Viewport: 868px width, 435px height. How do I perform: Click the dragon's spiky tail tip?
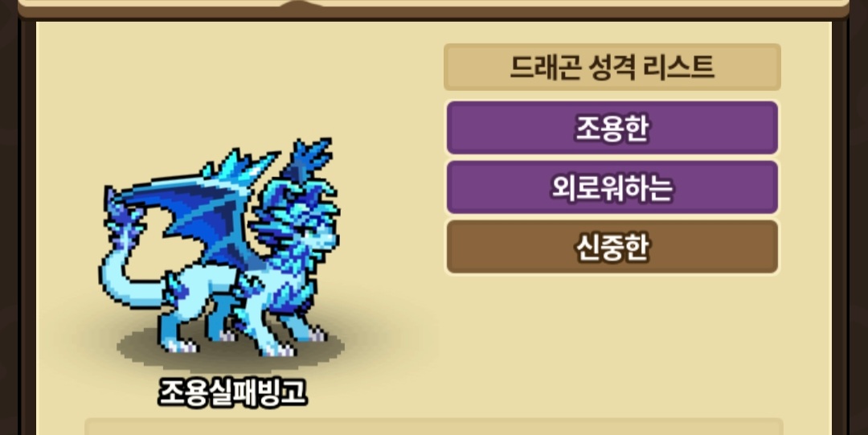pos(121,222)
